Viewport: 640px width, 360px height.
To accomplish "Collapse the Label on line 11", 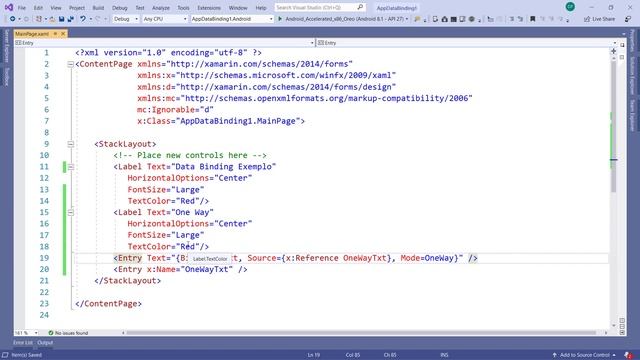I will (x=70, y=167).
